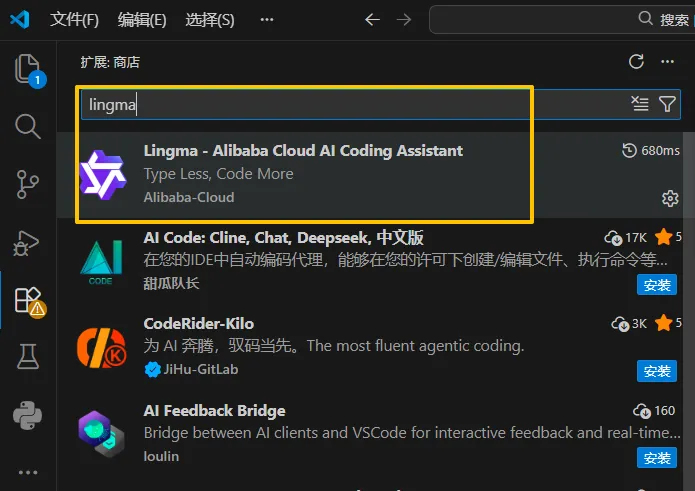
Task: Click the extension search box containing lingma
Action: 350,103
